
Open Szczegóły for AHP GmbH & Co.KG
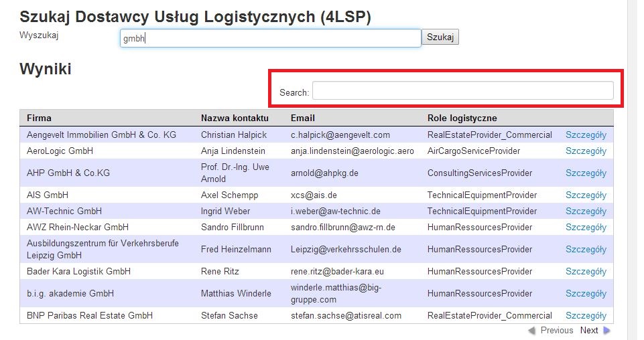click(586, 173)
